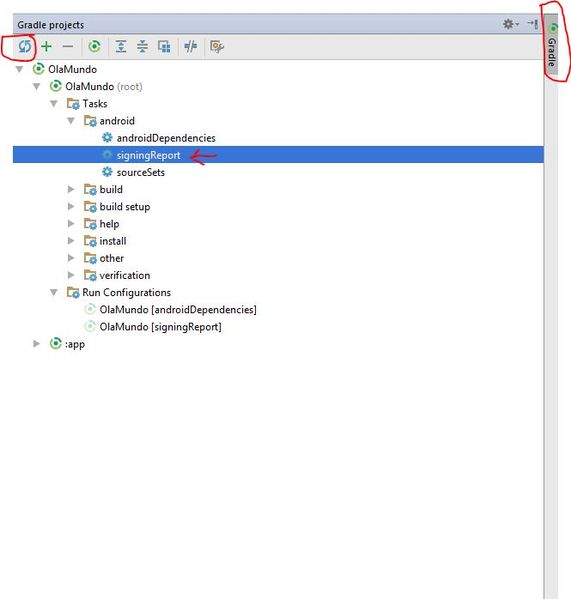Viewport: 571px width, 599px height.
Task: Collapse the Run Configurations folder
Action: (54, 293)
